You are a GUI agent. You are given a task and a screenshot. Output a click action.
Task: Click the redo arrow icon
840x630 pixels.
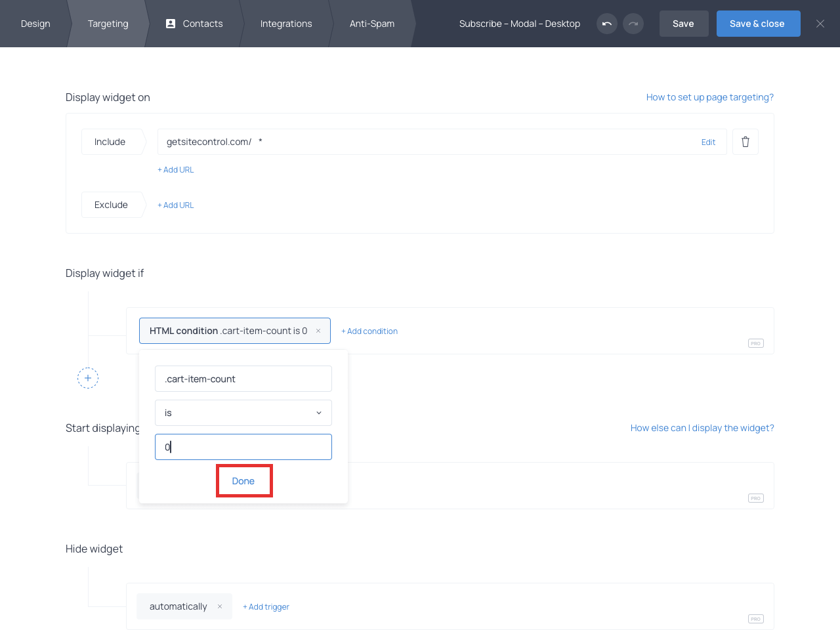point(633,24)
